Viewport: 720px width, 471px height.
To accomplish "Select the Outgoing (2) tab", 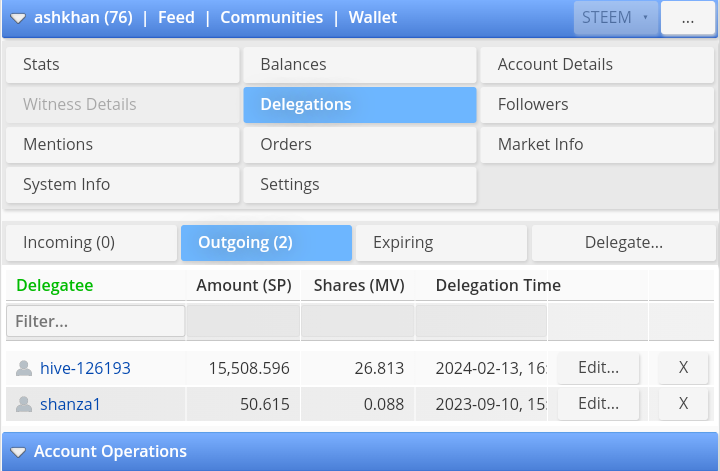I will 266,242.
